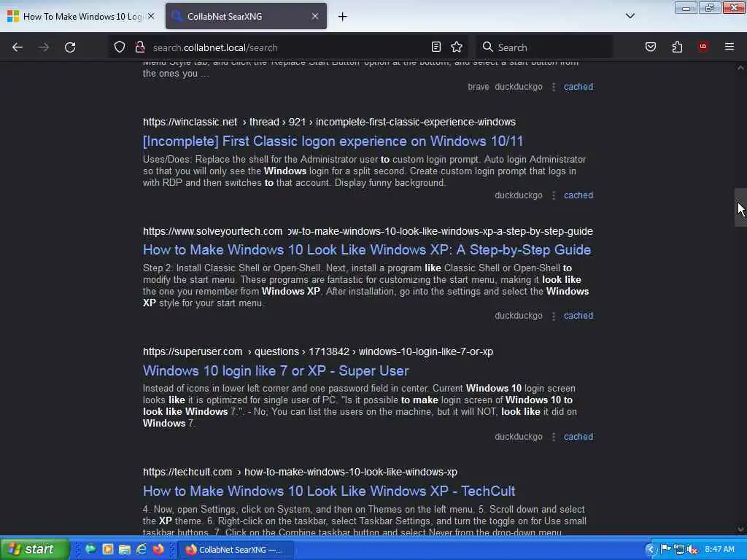Expand options dots for winclassic result

pos(553,195)
